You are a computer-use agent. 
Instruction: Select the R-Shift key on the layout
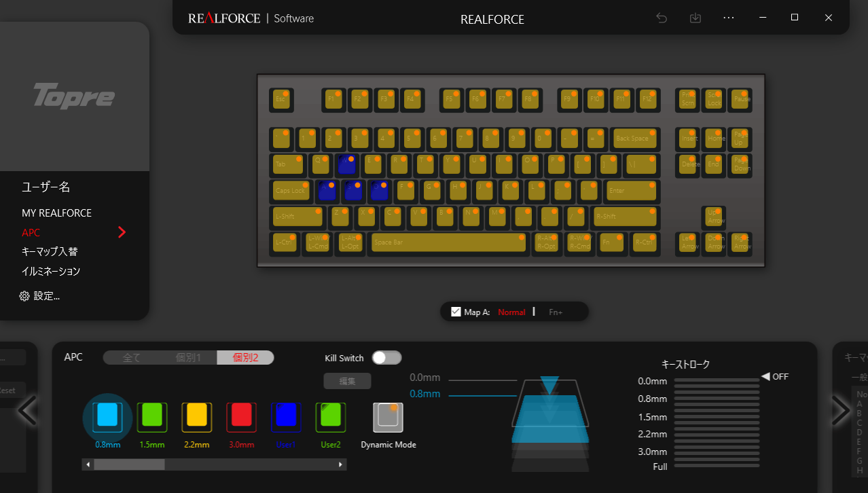pos(625,217)
